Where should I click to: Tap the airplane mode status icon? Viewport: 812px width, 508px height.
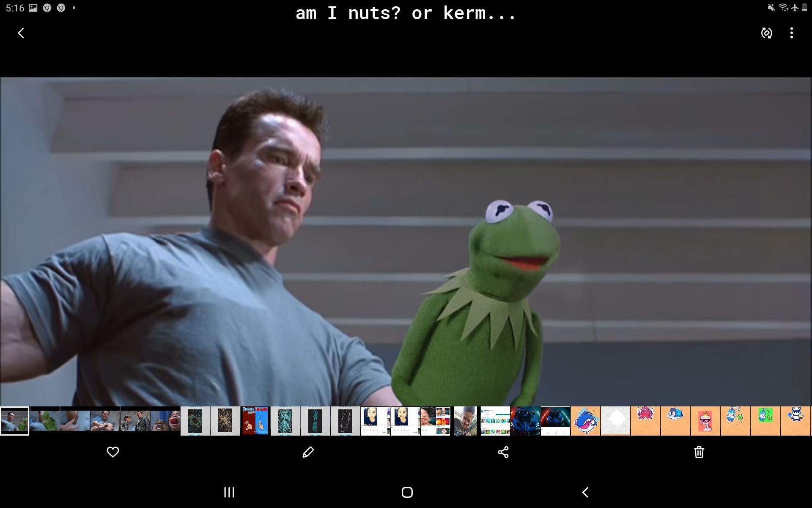[795, 7]
